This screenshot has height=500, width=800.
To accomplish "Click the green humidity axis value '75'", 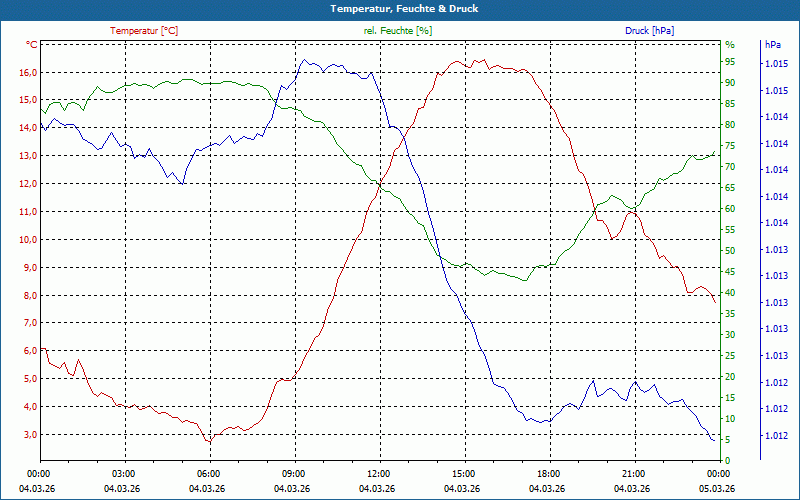I will pyautogui.click(x=730, y=146).
